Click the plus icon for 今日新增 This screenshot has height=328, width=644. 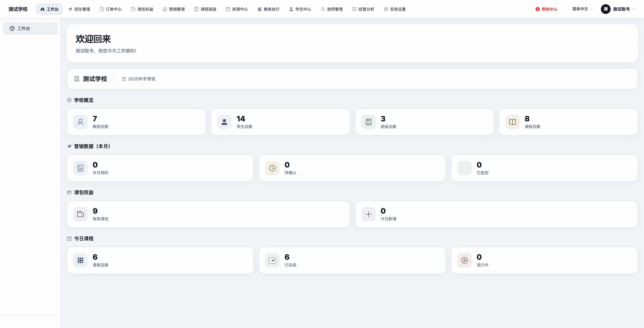(x=368, y=214)
